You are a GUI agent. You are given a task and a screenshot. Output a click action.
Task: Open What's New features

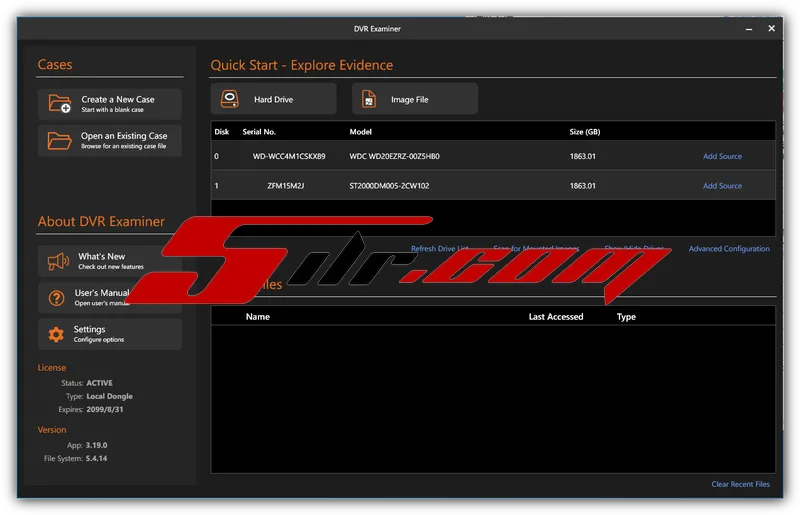(x=110, y=261)
